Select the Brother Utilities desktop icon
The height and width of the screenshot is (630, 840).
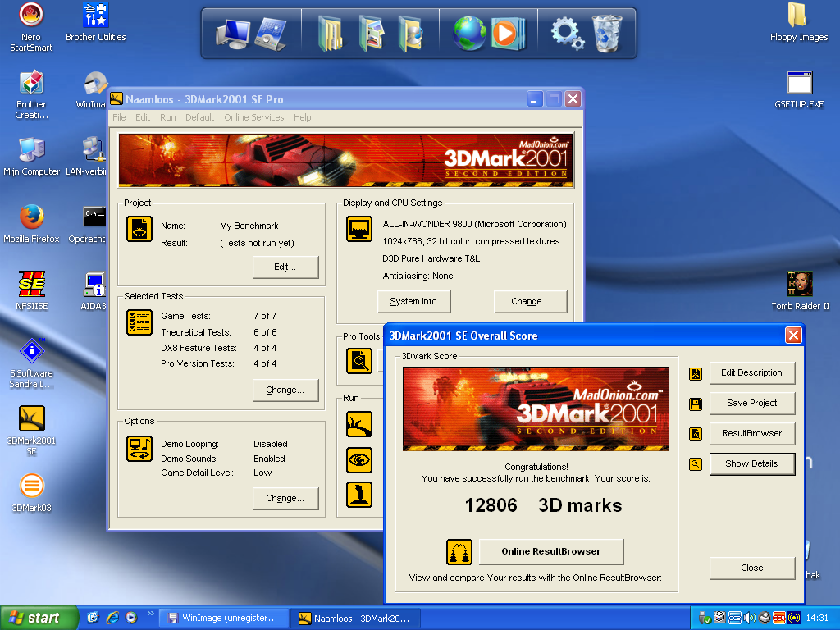click(x=96, y=22)
